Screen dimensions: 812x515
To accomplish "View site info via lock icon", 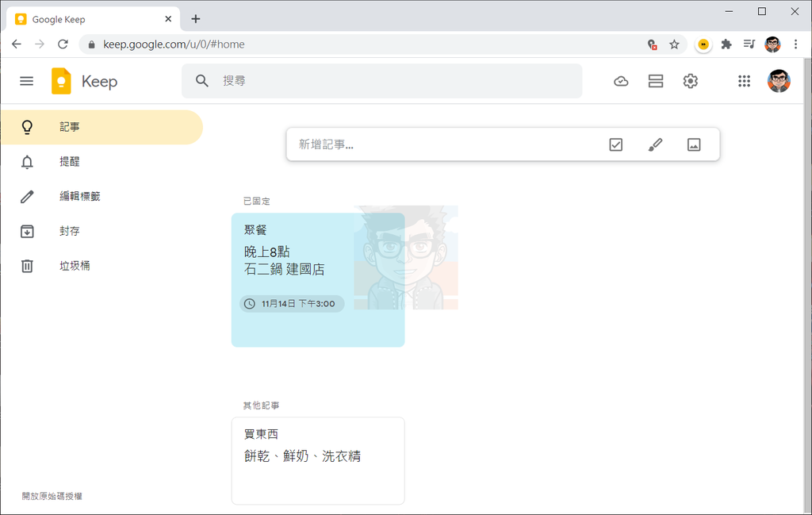I will pyautogui.click(x=92, y=44).
